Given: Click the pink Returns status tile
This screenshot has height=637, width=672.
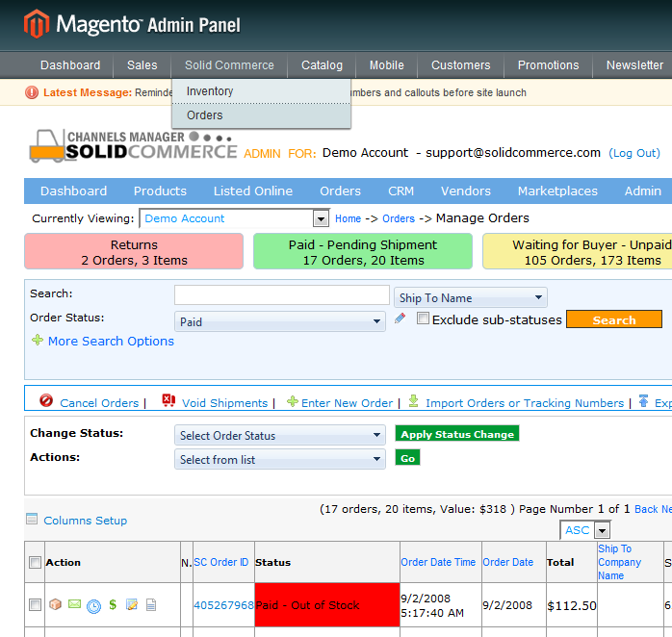Looking at the screenshot, I should point(134,251).
